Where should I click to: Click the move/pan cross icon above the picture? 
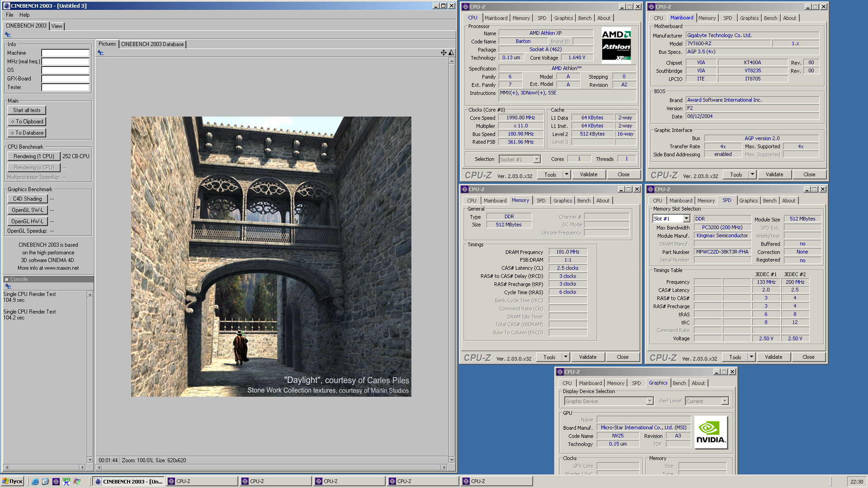pyautogui.click(x=443, y=53)
